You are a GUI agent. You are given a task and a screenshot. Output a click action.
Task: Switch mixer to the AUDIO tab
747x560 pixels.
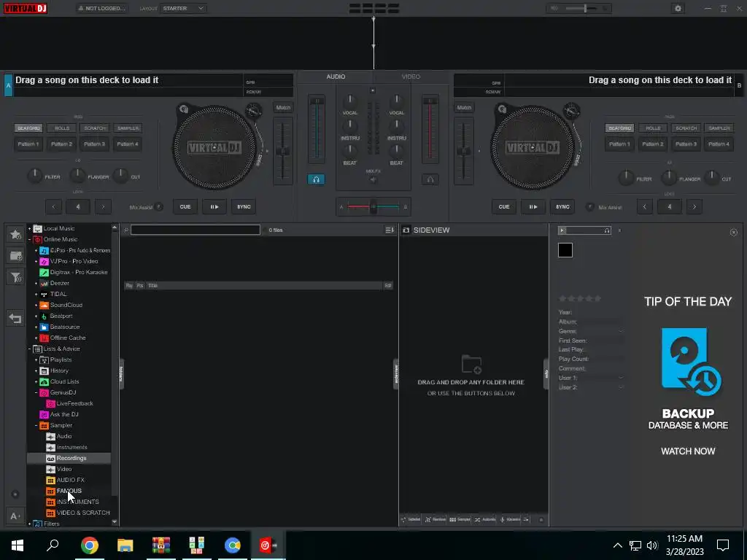[336, 77]
